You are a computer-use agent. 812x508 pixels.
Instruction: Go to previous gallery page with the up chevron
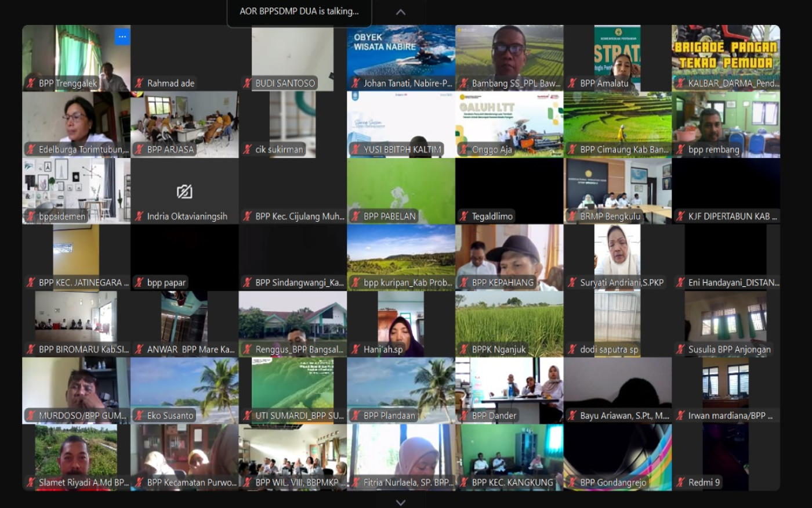click(x=401, y=12)
